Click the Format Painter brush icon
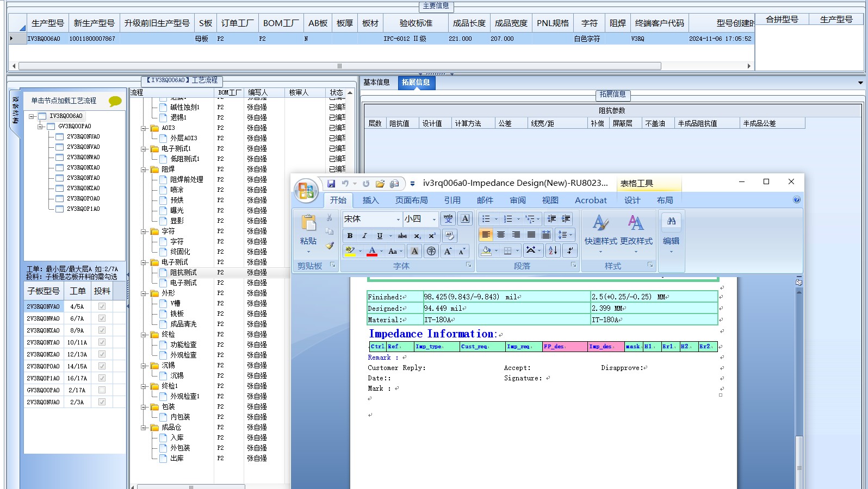 330,246
